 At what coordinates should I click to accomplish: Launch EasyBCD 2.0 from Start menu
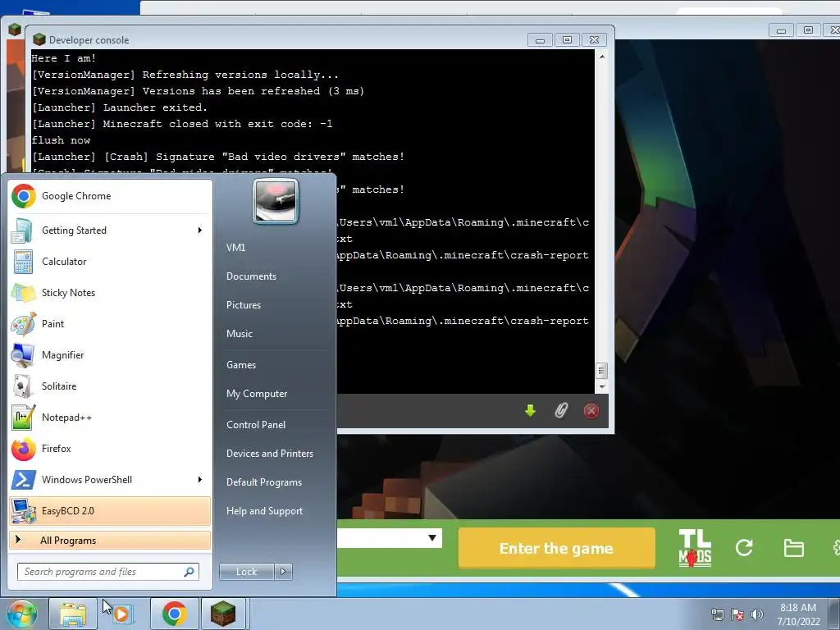(x=110, y=510)
